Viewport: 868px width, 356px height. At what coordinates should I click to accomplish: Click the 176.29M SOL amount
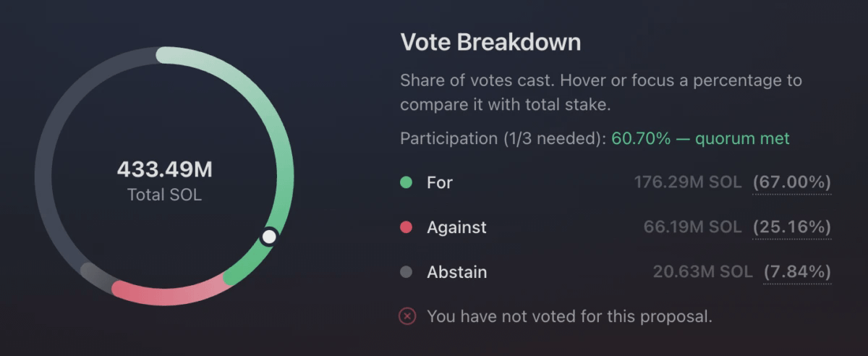(x=688, y=182)
